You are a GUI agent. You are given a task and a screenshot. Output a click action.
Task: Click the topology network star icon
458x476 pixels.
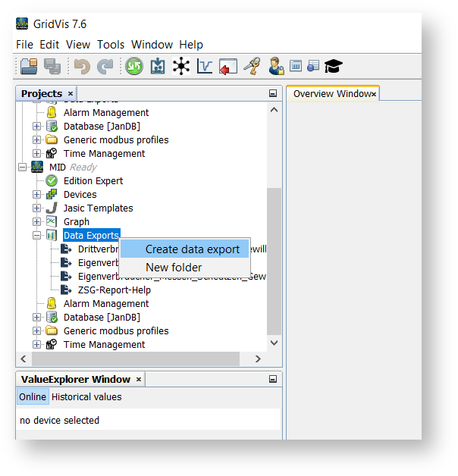181,67
